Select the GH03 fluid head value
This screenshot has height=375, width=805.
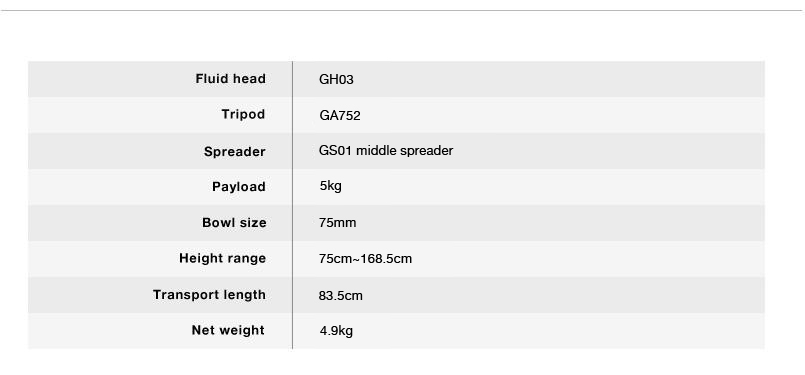click(336, 80)
